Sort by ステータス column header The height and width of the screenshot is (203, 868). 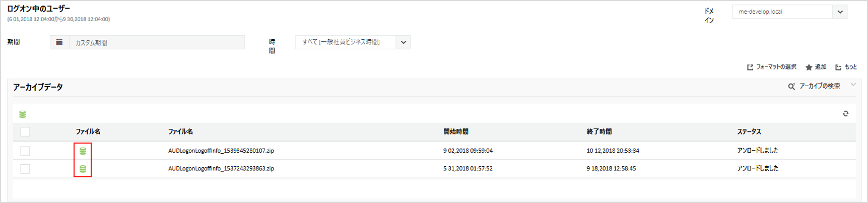pyautogui.click(x=749, y=132)
